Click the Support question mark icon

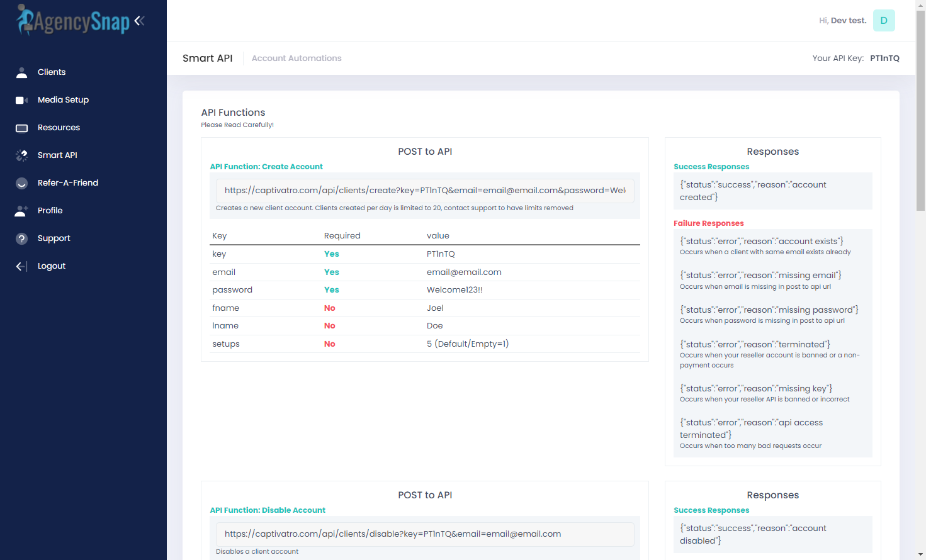coord(21,238)
